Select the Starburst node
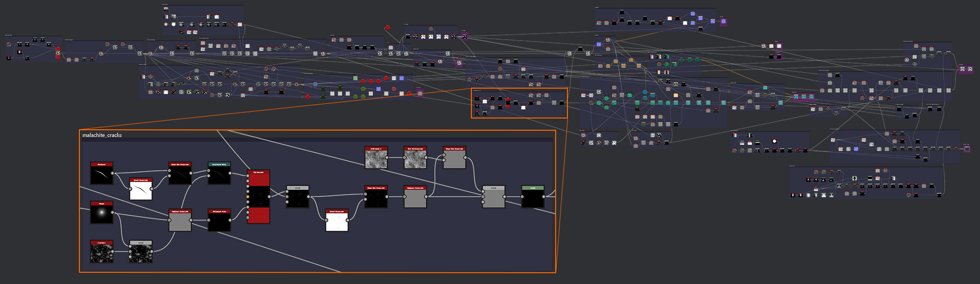Screen dimensions: 980x284 [101, 173]
